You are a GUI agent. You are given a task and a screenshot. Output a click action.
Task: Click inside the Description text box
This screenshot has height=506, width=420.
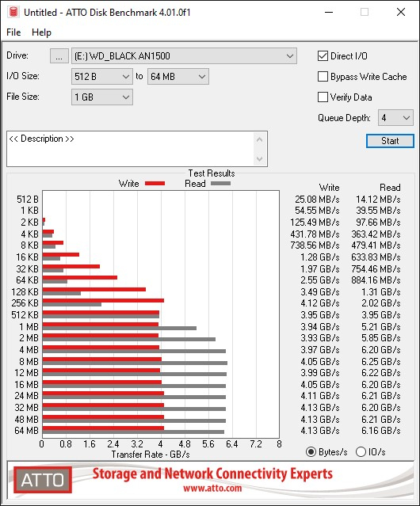click(x=131, y=149)
